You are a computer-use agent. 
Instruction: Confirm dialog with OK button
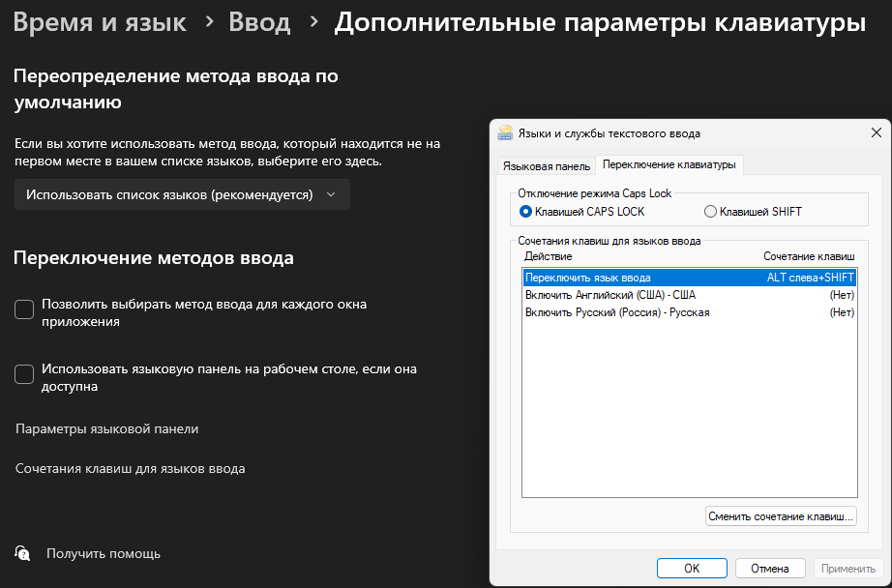pos(692,568)
